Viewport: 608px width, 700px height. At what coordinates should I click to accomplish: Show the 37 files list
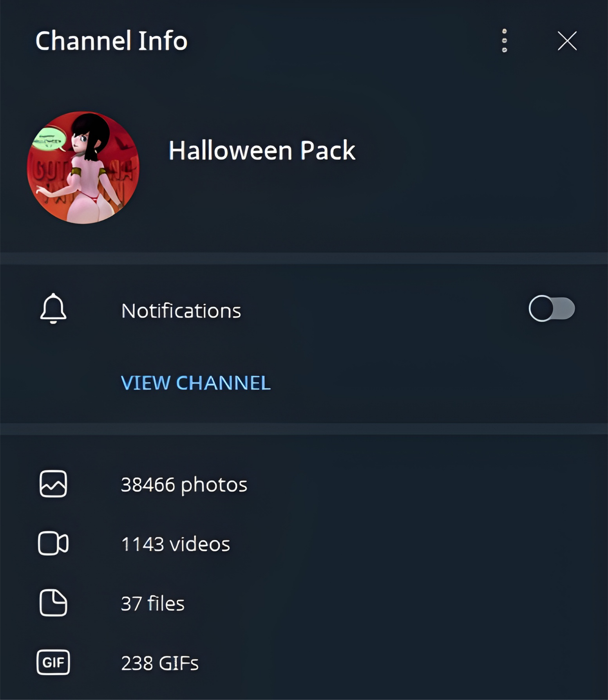click(x=152, y=604)
